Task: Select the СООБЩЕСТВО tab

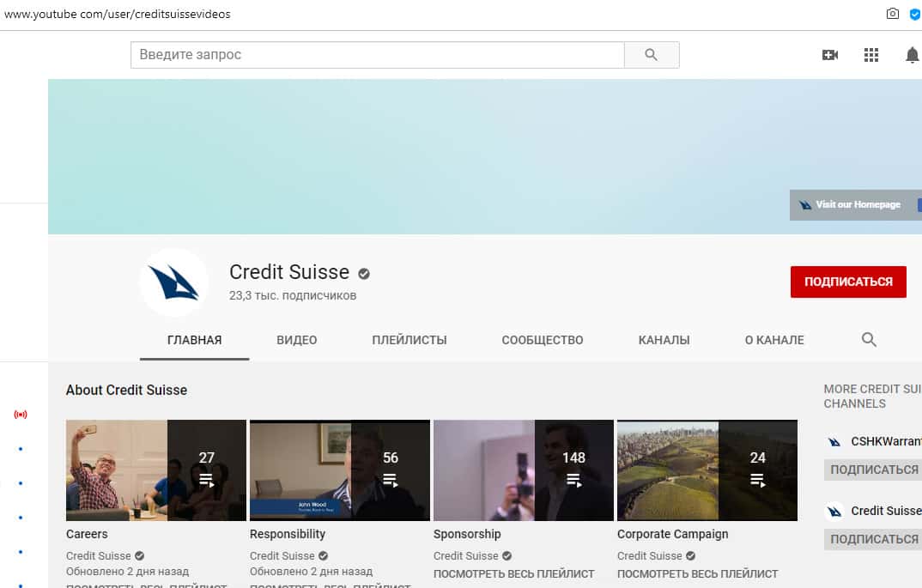Action: pyautogui.click(x=542, y=340)
